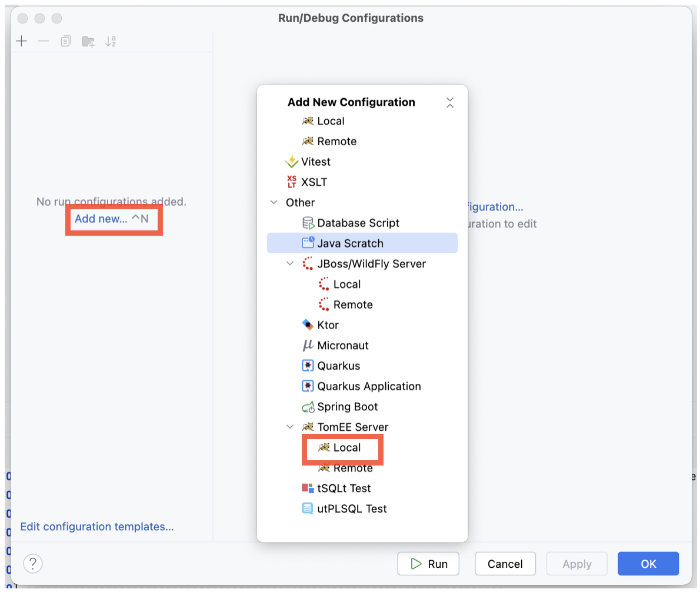Image resolution: width=700 pixels, height=596 pixels.
Task: Click the help question mark button
Action: point(33,564)
